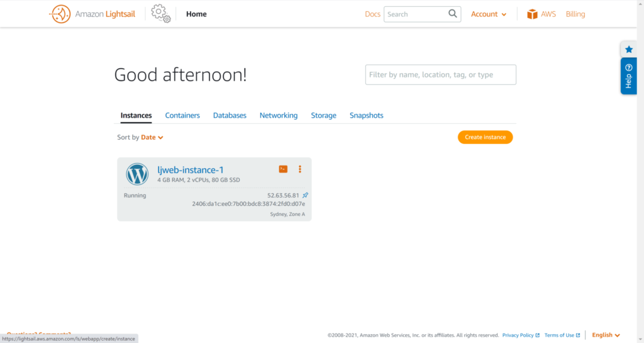Viewport: 644px width, 343px height.
Task: Change language with English dropdown
Action: coord(606,335)
